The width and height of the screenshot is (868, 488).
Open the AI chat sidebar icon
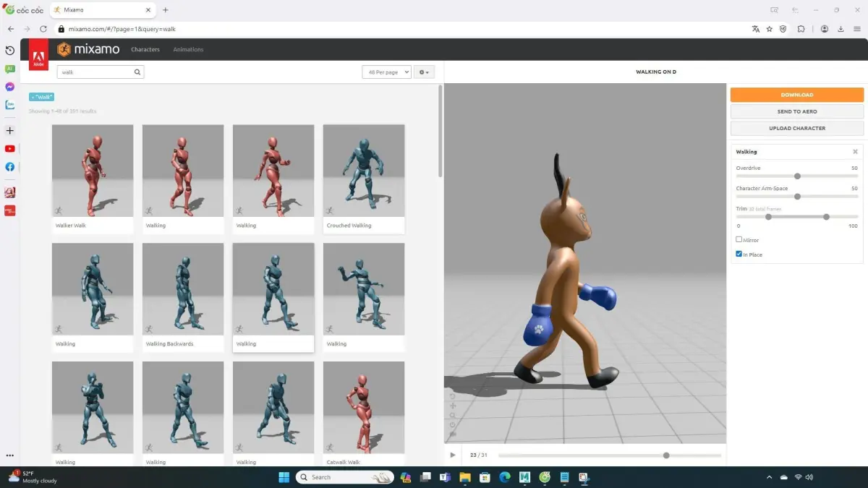tap(9, 69)
